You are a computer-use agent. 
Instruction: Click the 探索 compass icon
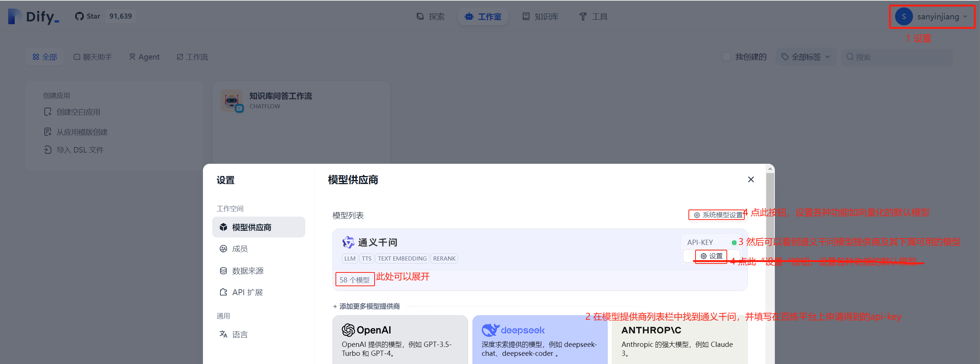(x=420, y=16)
